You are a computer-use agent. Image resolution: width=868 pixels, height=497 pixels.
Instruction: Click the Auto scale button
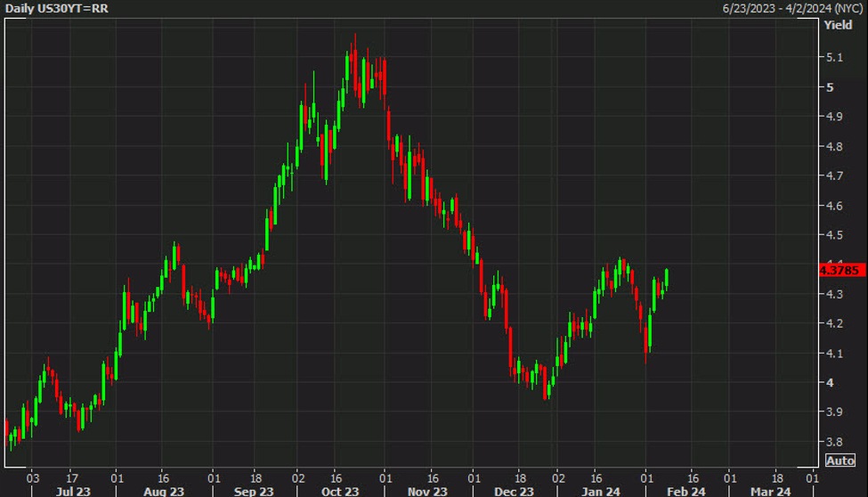(x=840, y=460)
